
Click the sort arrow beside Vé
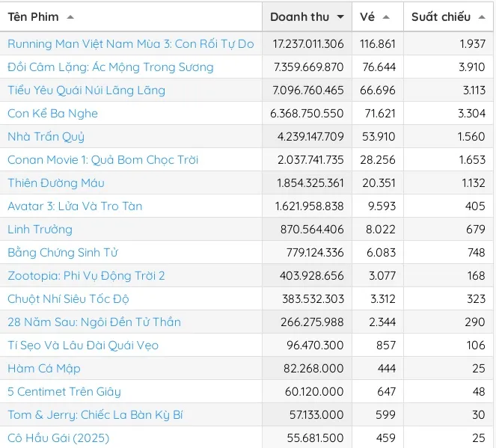[386, 17]
